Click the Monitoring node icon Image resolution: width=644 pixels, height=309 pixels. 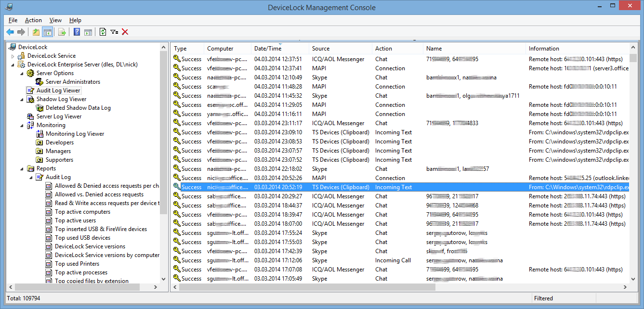tap(31, 125)
